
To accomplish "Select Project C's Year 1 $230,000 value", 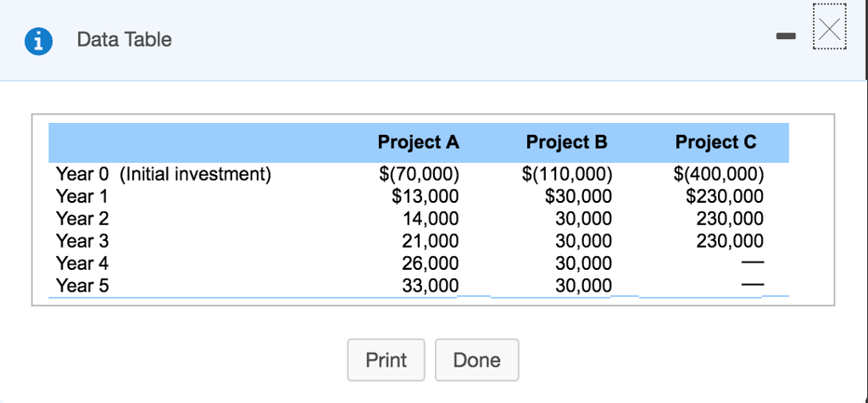I will coord(725,197).
